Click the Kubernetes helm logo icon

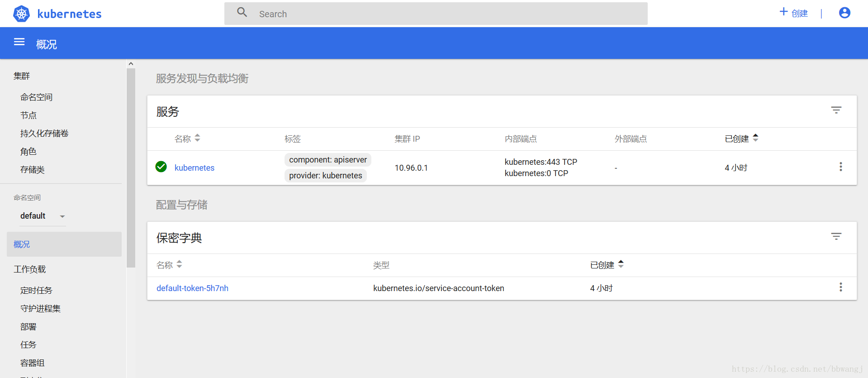tap(21, 14)
